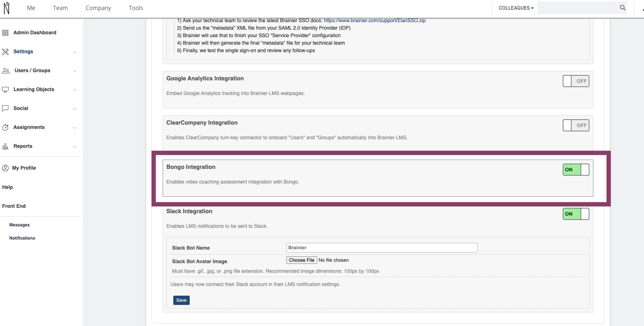Disable the Bongo Integration toggle
This screenshot has height=326, width=644.
coord(576,170)
